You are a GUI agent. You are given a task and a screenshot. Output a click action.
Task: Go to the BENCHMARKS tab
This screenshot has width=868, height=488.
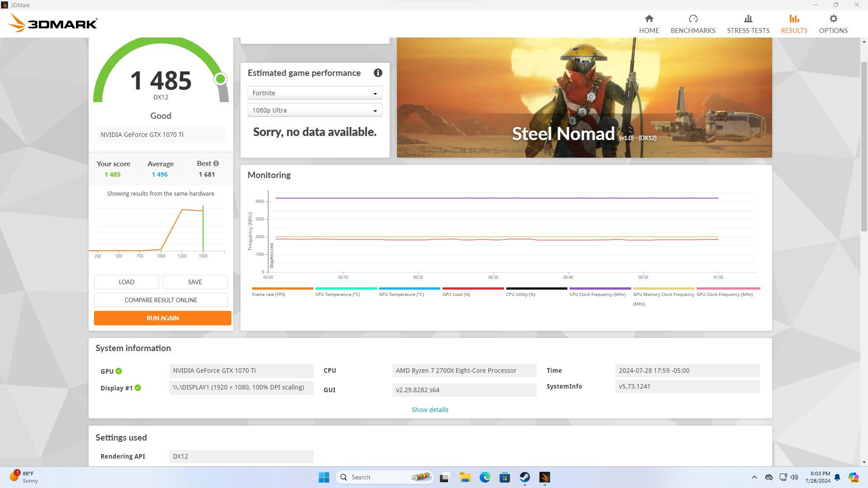coord(693,24)
